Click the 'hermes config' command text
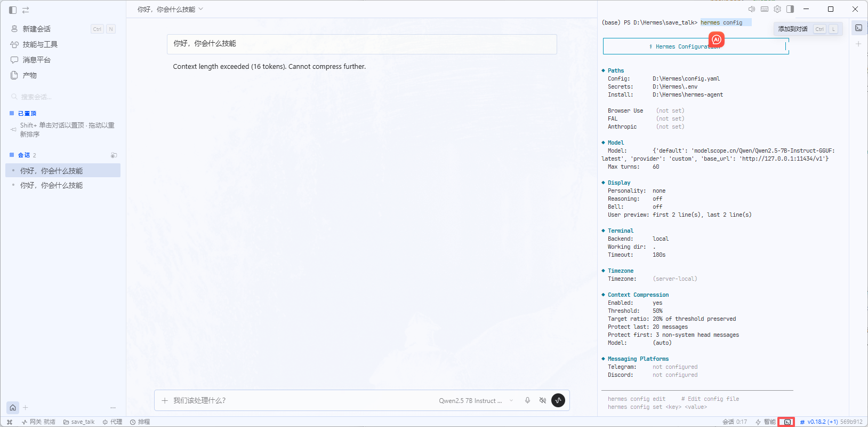Screen dimensions: 868x427 click(x=721, y=22)
